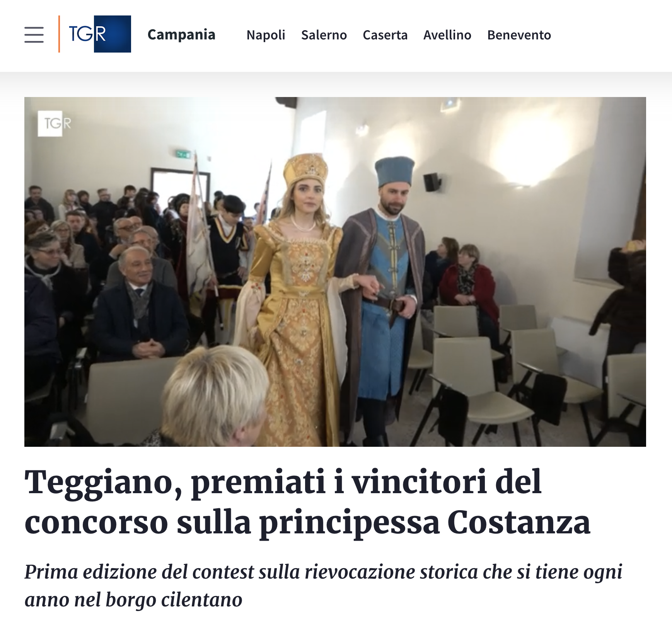Open the Napoli news tab
The width and height of the screenshot is (672, 630).
coord(266,35)
